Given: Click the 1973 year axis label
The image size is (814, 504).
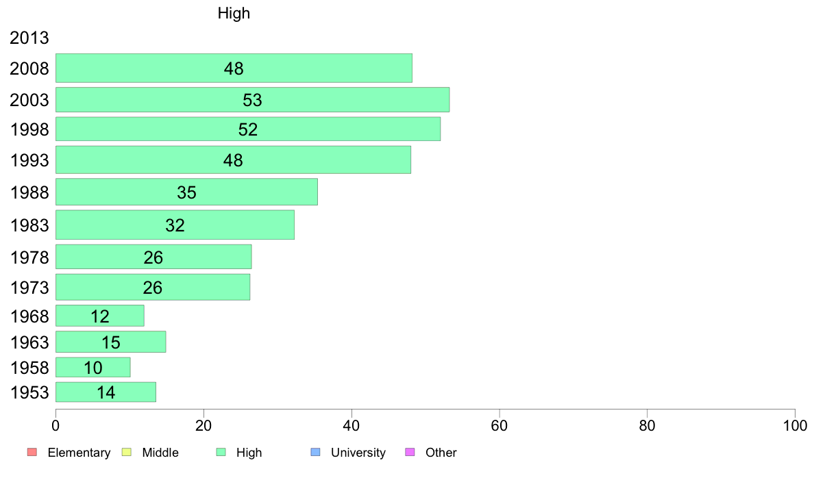Looking at the screenshot, I should tap(29, 288).
